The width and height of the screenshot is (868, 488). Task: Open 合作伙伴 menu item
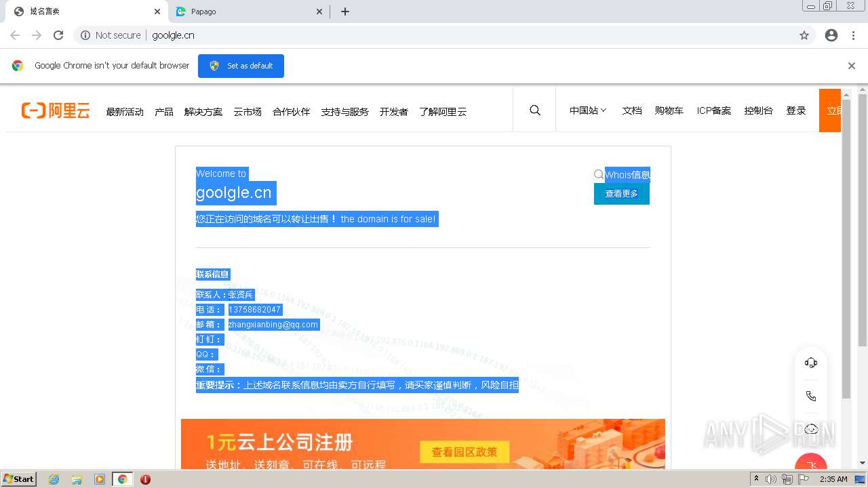(x=292, y=112)
